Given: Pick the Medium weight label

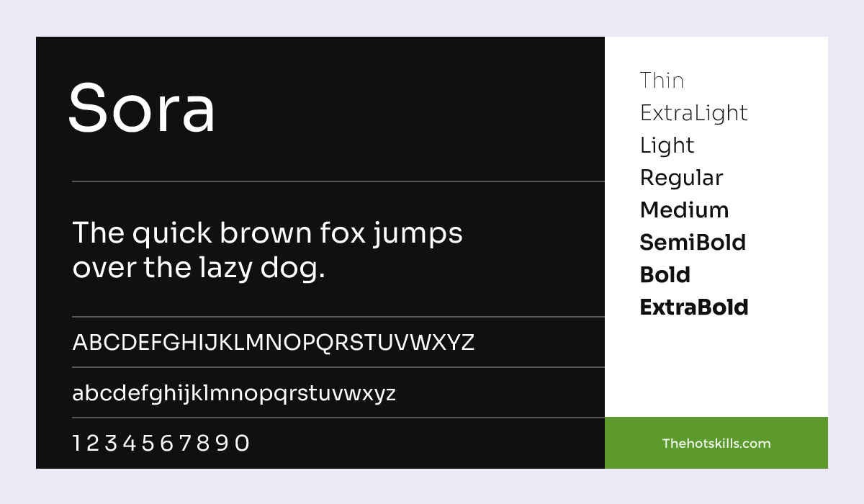Looking at the screenshot, I should click(x=684, y=210).
